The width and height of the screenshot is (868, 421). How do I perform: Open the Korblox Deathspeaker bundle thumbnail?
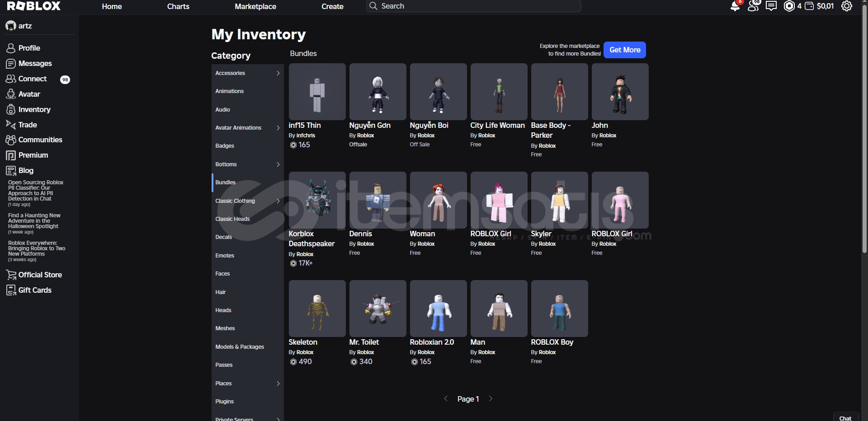coord(317,200)
